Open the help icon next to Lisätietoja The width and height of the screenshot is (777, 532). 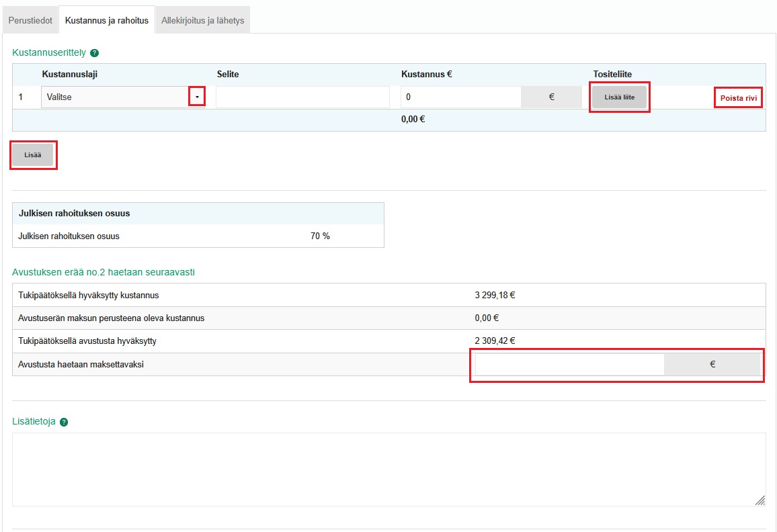(64, 423)
